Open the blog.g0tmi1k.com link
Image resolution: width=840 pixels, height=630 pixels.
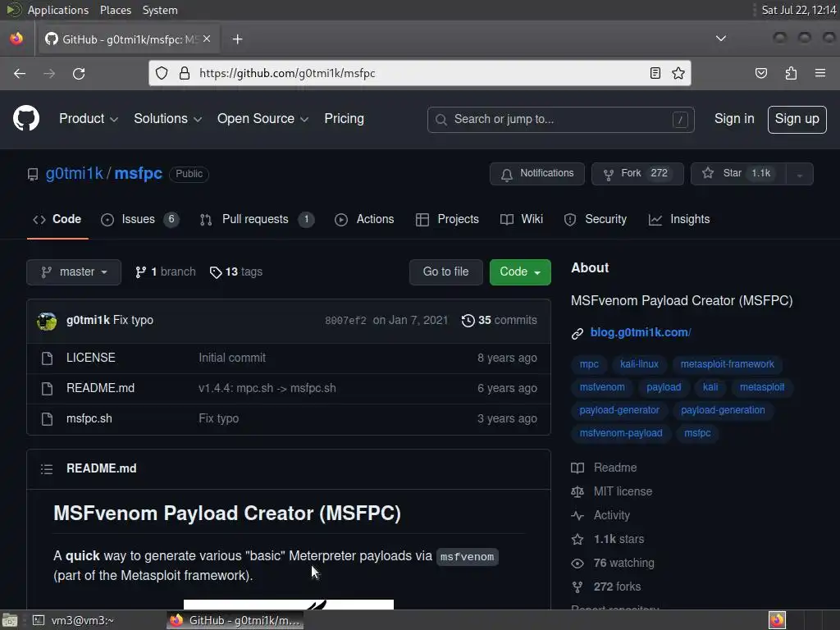tap(641, 333)
